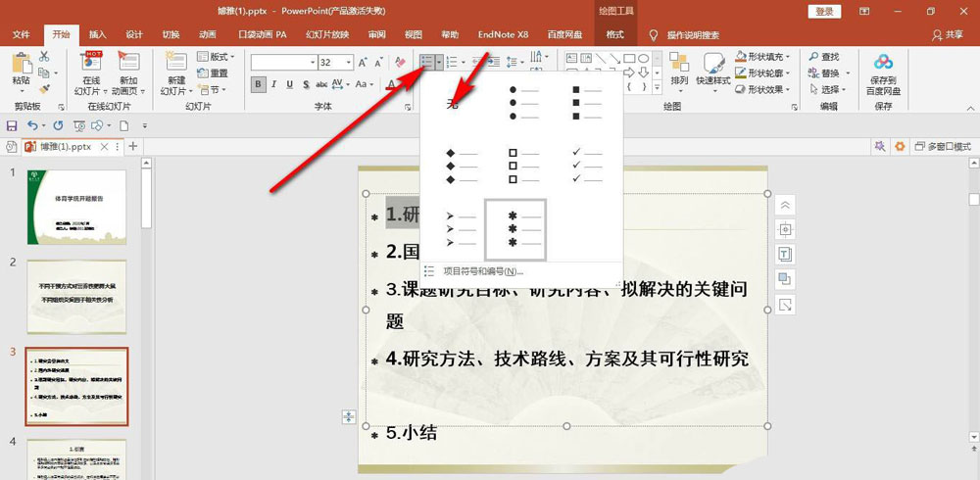The height and width of the screenshot is (480, 980).
Task: Click 新加动画页 add animation page icon
Action: coord(128,62)
